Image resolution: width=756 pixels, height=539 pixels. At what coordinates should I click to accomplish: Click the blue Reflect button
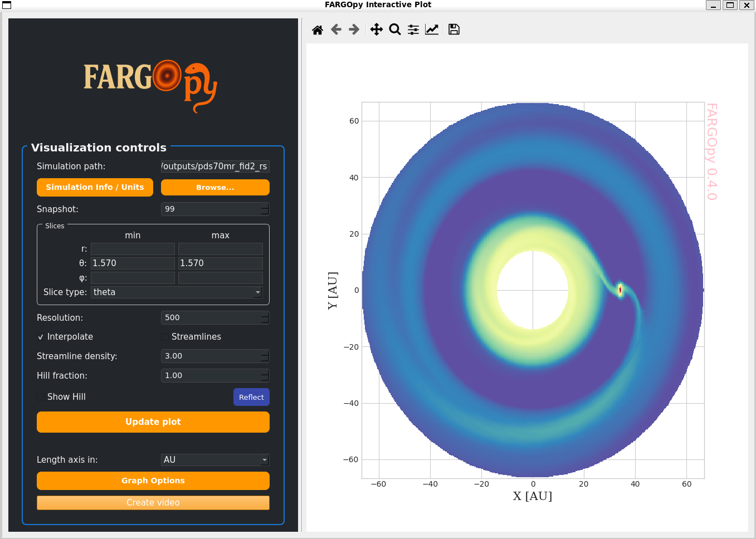(x=251, y=396)
